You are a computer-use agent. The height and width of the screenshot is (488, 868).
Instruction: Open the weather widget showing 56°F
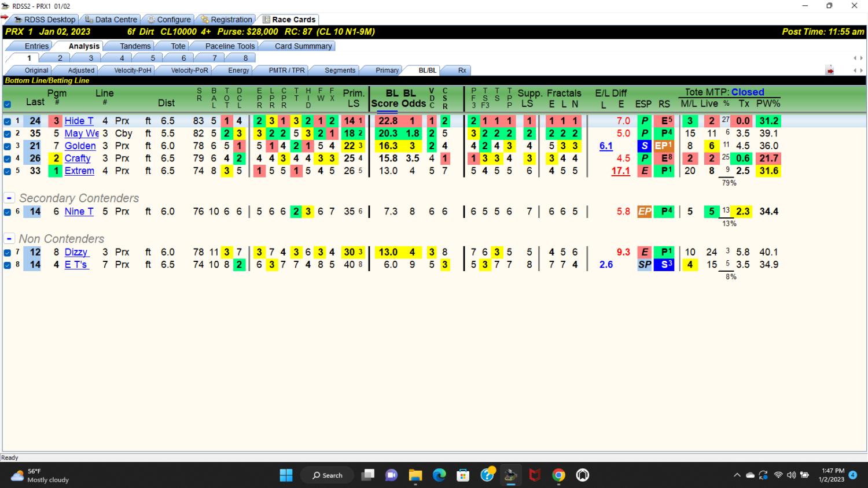point(40,475)
